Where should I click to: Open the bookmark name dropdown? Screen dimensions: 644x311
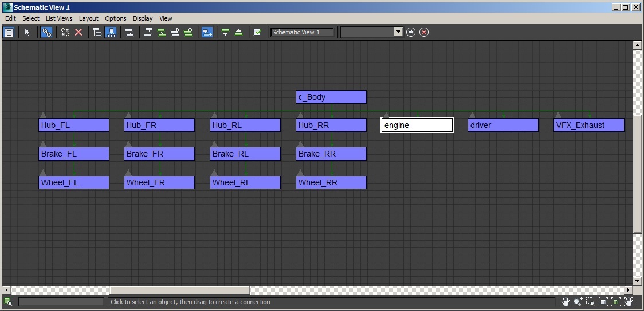pos(398,32)
